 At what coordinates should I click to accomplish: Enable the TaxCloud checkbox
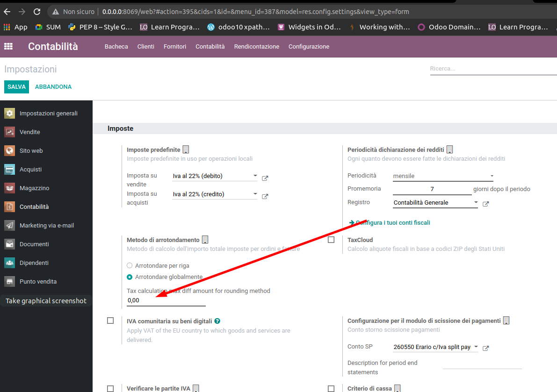331,240
